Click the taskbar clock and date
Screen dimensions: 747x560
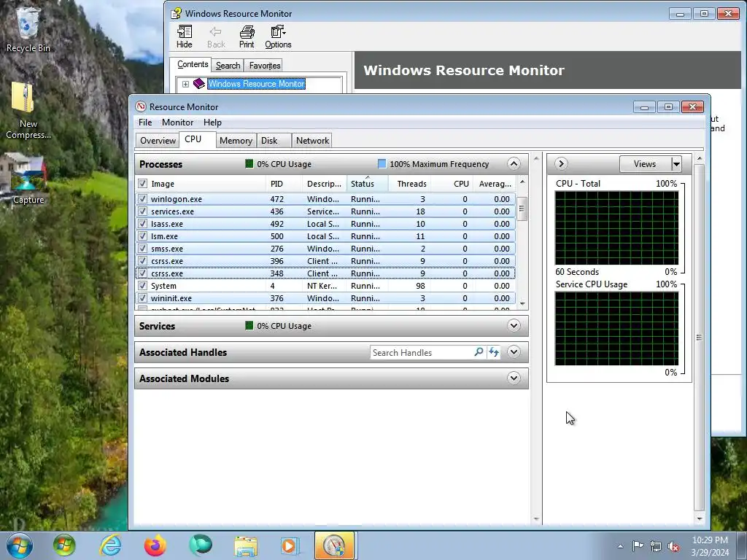(710, 546)
